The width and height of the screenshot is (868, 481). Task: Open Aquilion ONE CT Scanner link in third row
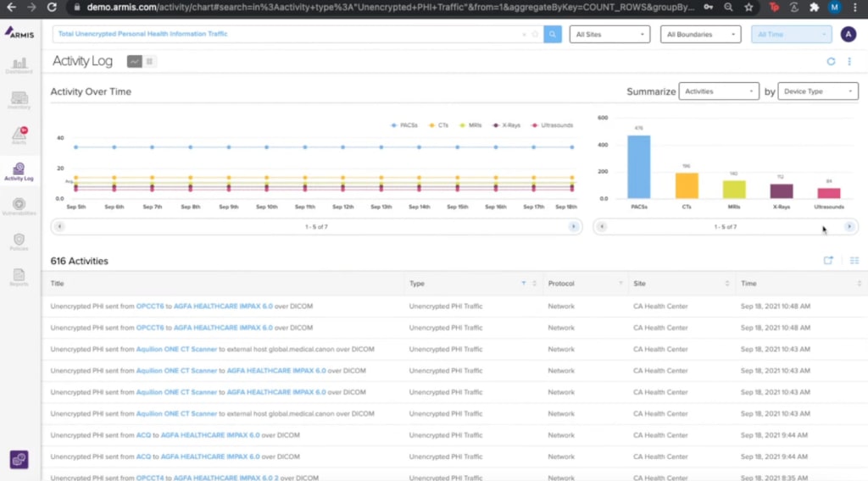[x=176, y=350]
